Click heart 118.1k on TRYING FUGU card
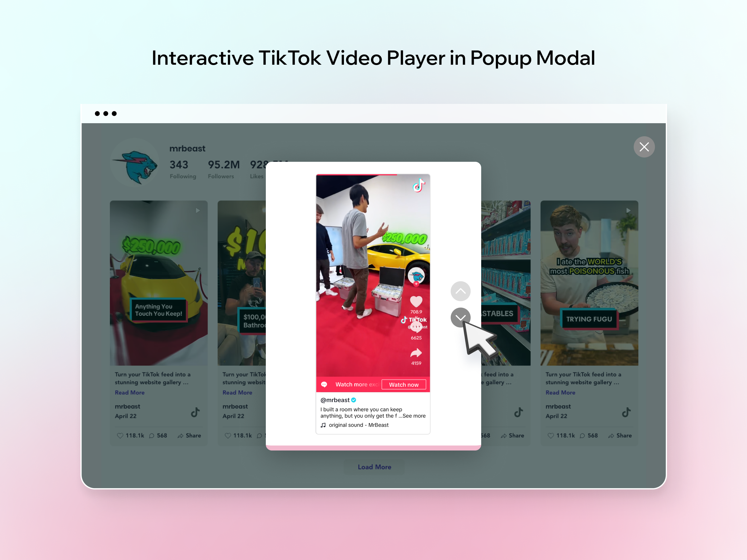The height and width of the screenshot is (560, 747). (x=561, y=436)
